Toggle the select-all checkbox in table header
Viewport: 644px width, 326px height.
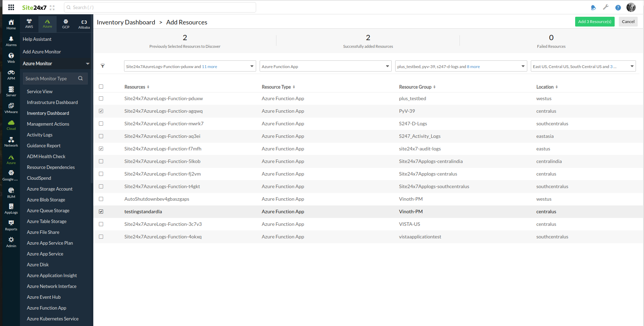(x=101, y=87)
